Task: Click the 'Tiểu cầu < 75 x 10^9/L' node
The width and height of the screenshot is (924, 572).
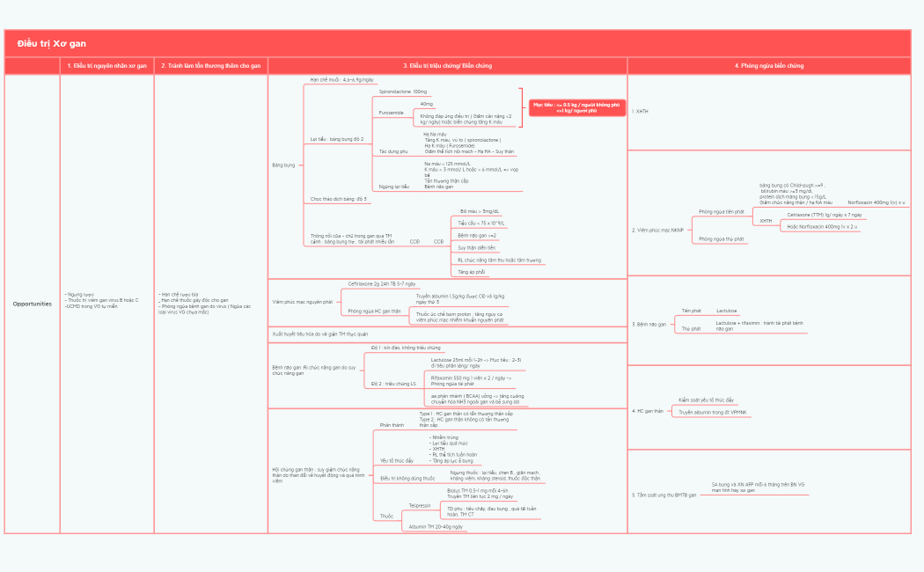Action: [x=480, y=224]
